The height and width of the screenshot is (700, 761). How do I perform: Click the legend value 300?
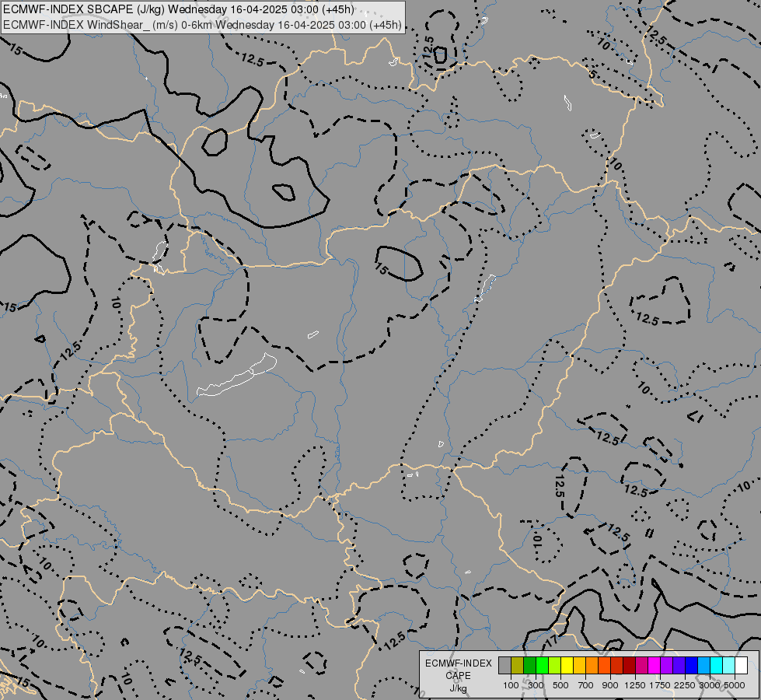pos(536,685)
